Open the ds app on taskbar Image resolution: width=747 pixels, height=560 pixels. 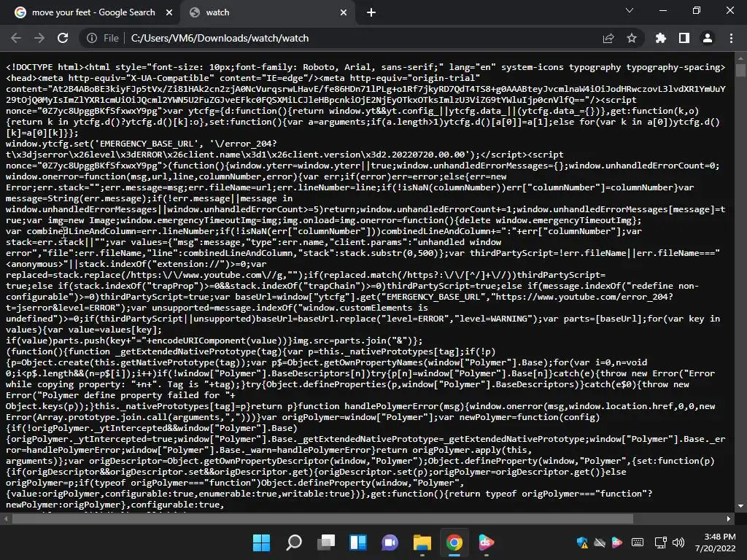(x=486, y=542)
